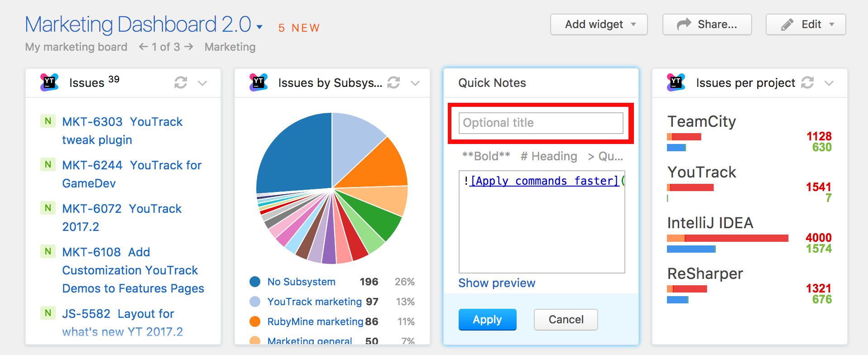Cancel the Quick Notes editing

[x=566, y=320]
